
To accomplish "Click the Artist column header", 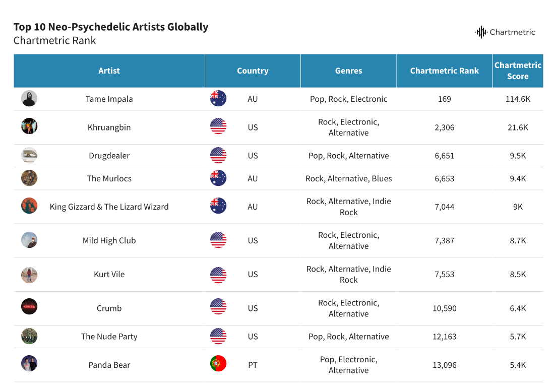I will pyautogui.click(x=109, y=71).
